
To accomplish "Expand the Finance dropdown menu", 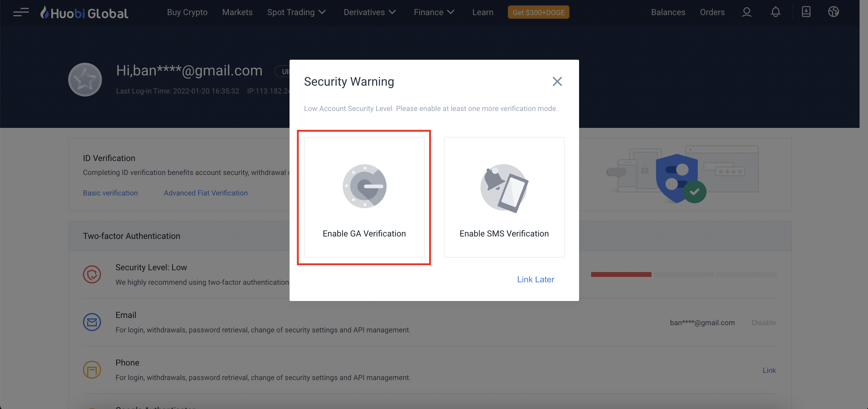I will pos(434,12).
